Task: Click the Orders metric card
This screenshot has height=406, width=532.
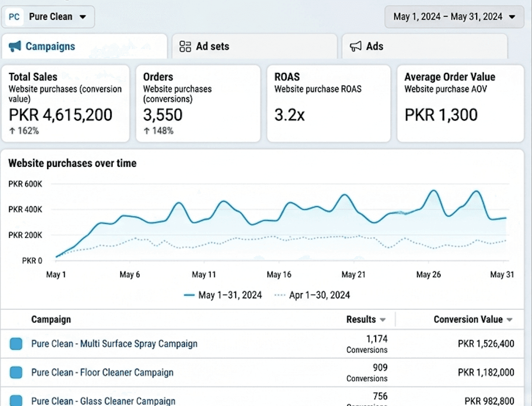Action: click(x=198, y=104)
